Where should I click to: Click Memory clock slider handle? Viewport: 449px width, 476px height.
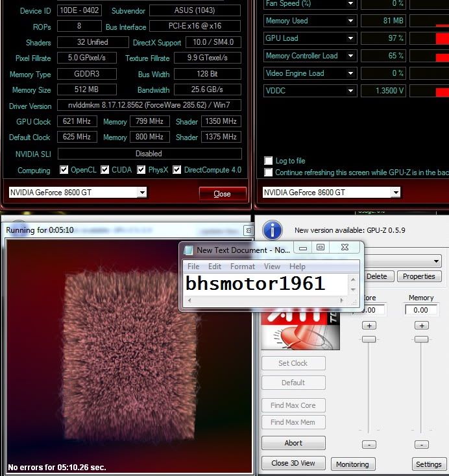[x=421, y=339]
